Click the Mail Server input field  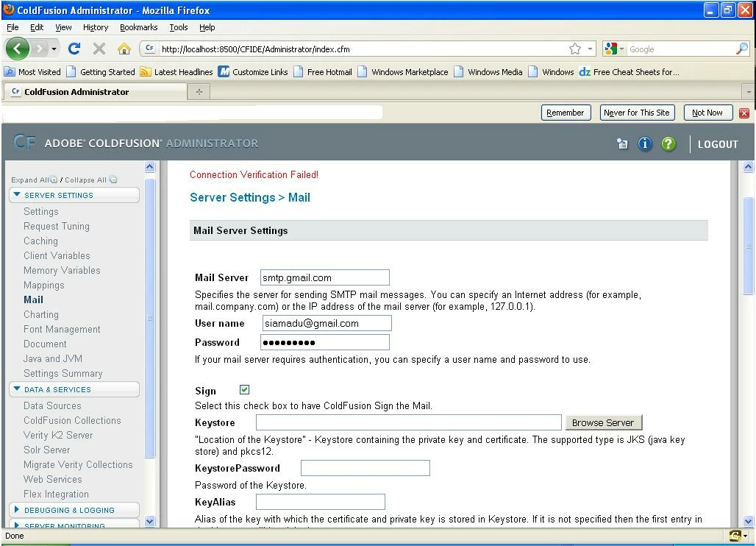(324, 277)
